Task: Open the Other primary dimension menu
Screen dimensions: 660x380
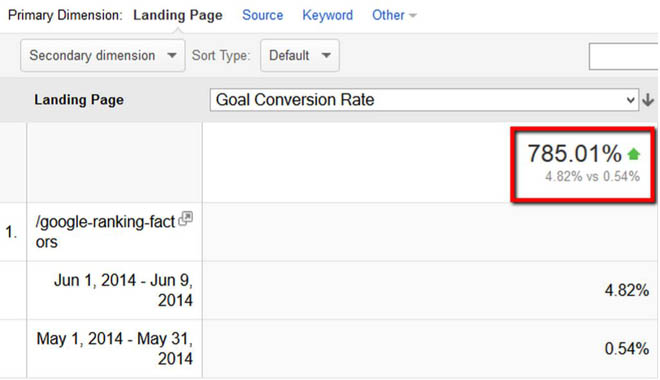Action: click(394, 15)
